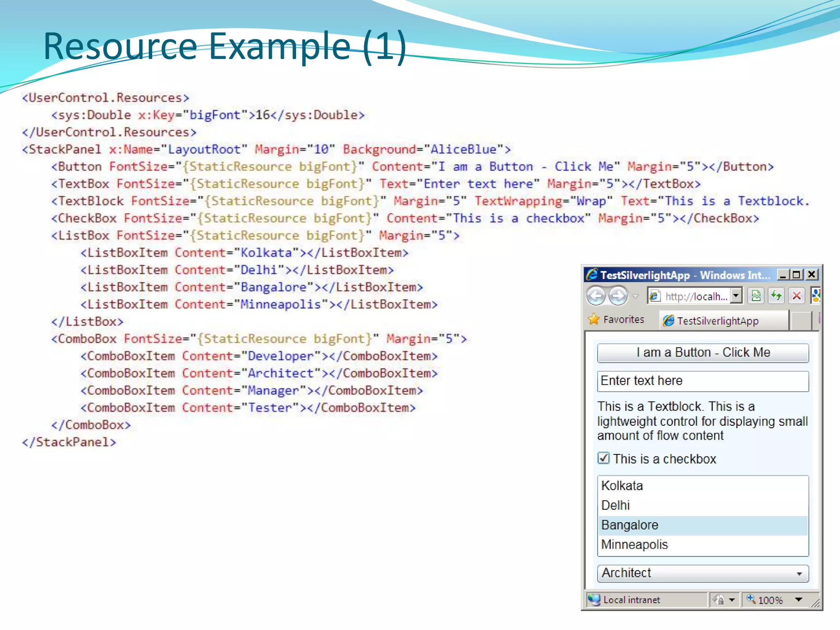This screenshot has width=840, height=630.
Task: Click the ComboBoxItem Content="Developer" code line
Action: click(259, 356)
